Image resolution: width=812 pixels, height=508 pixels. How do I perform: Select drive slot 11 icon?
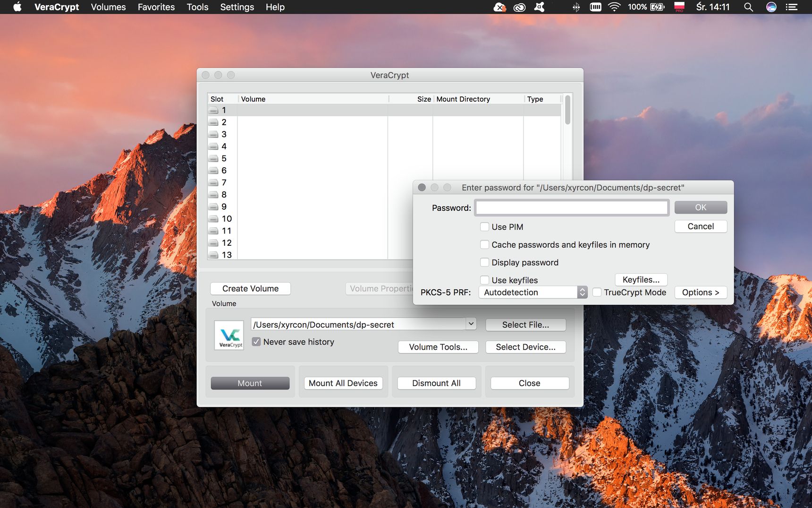click(214, 231)
